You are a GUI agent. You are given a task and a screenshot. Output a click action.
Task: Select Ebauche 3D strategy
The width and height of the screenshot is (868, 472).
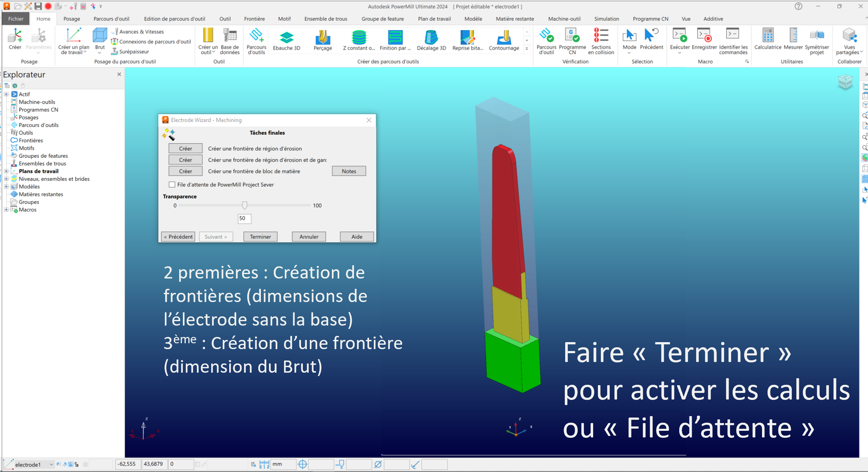tap(287, 40)
